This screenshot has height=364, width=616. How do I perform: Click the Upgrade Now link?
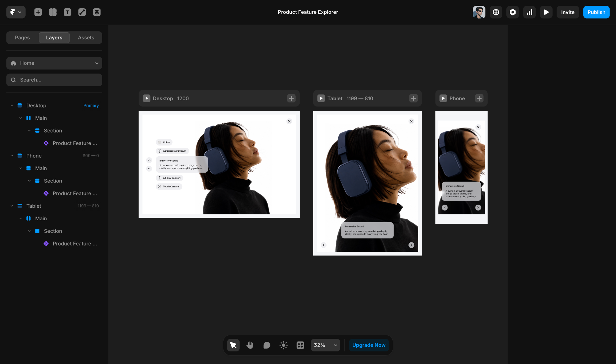369,345
